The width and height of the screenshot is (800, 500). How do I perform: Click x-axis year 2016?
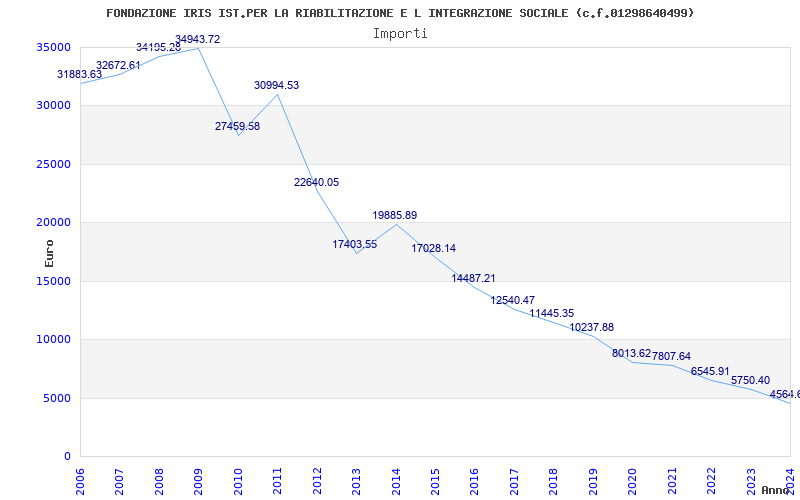pyautogui.click(x=474, y=481)
